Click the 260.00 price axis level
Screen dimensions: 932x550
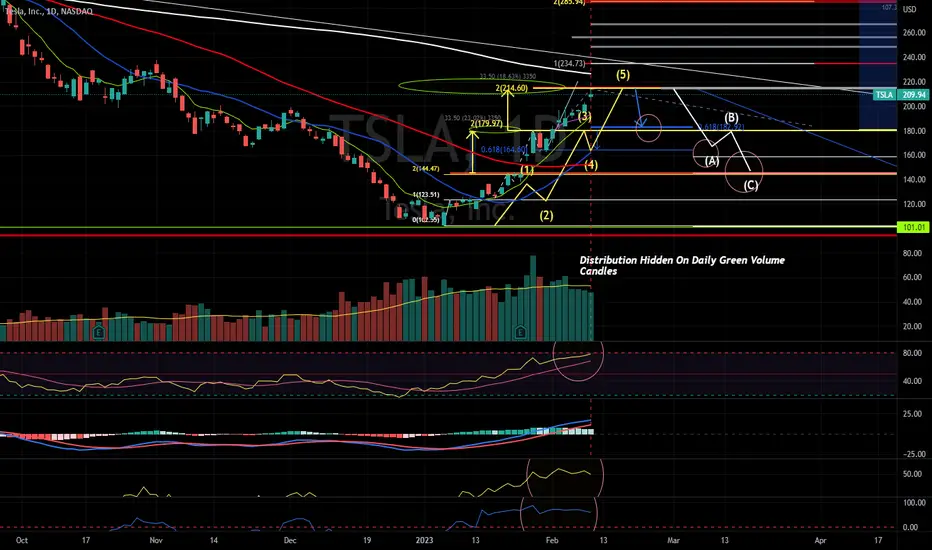pyautogui.click(x=914, y=33)
